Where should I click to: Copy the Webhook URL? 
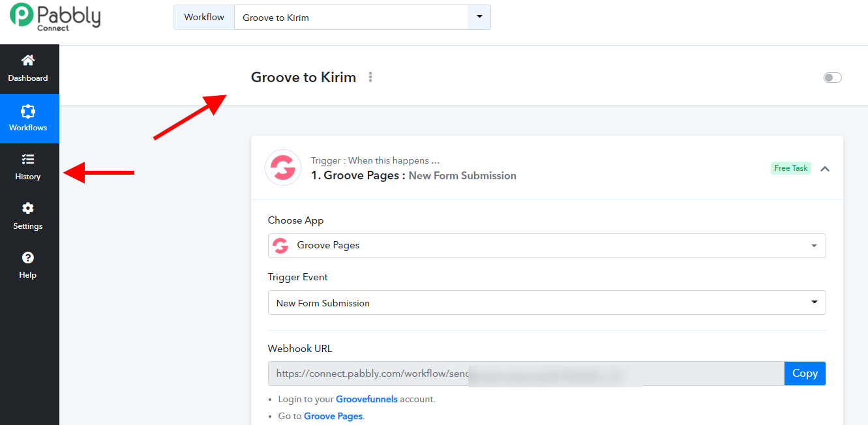point(805,374)
